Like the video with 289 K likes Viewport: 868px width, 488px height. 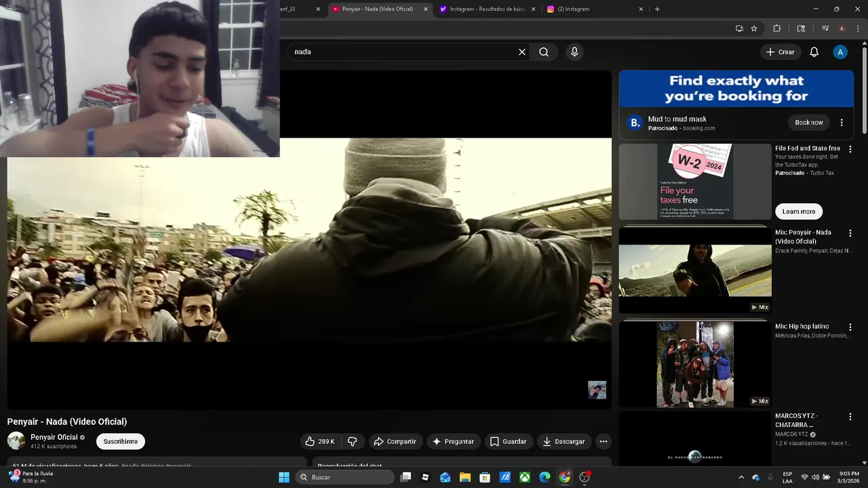point(320,441)
